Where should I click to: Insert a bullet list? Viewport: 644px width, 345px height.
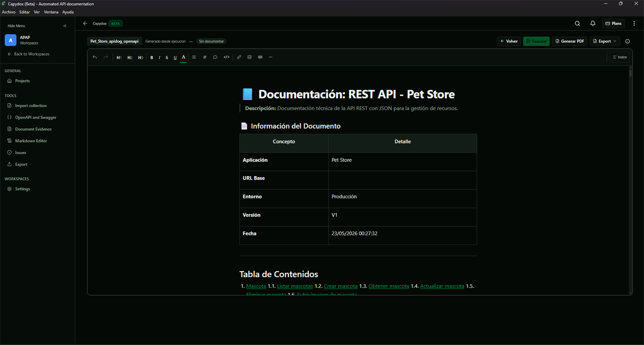194,57
